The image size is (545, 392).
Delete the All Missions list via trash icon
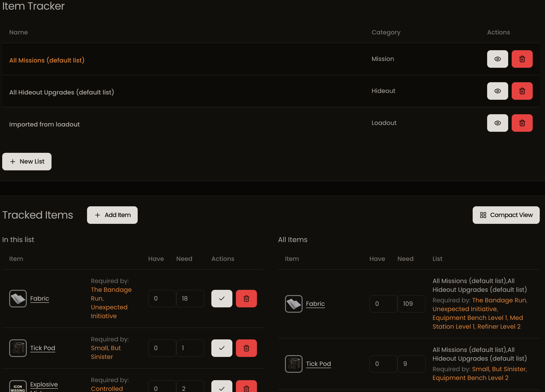(522, 59)
